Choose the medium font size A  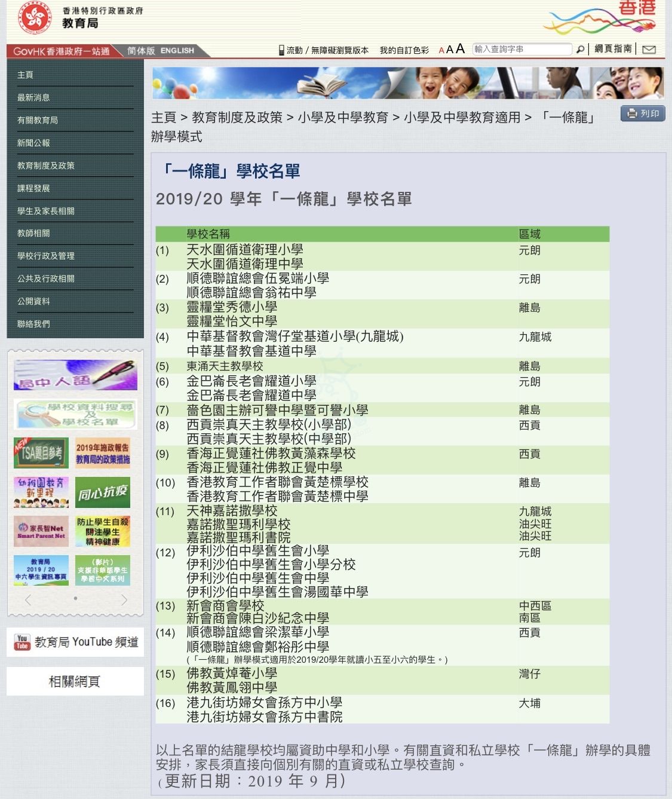point(450,50)
